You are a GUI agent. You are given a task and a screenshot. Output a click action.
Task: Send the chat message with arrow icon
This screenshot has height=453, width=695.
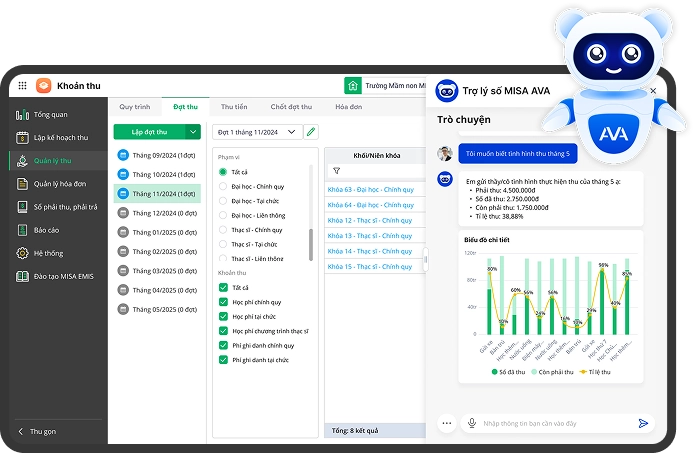(x=643, y=423)
